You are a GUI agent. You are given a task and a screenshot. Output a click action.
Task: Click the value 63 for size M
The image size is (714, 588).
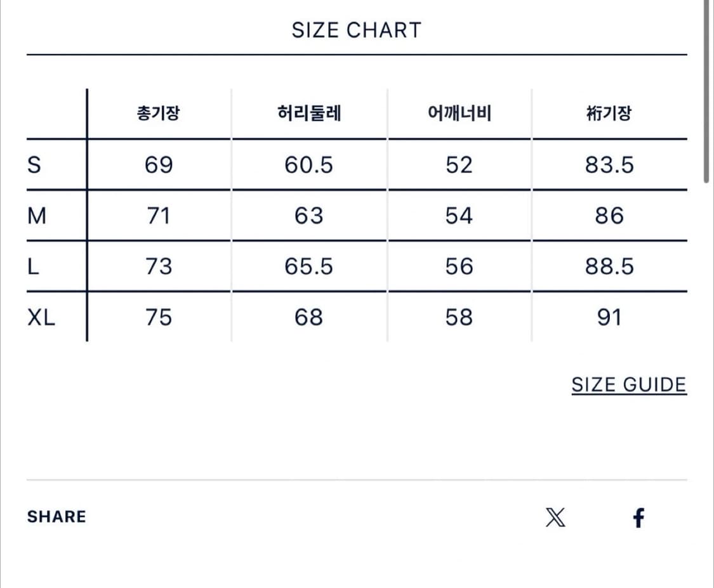(309, 216)
